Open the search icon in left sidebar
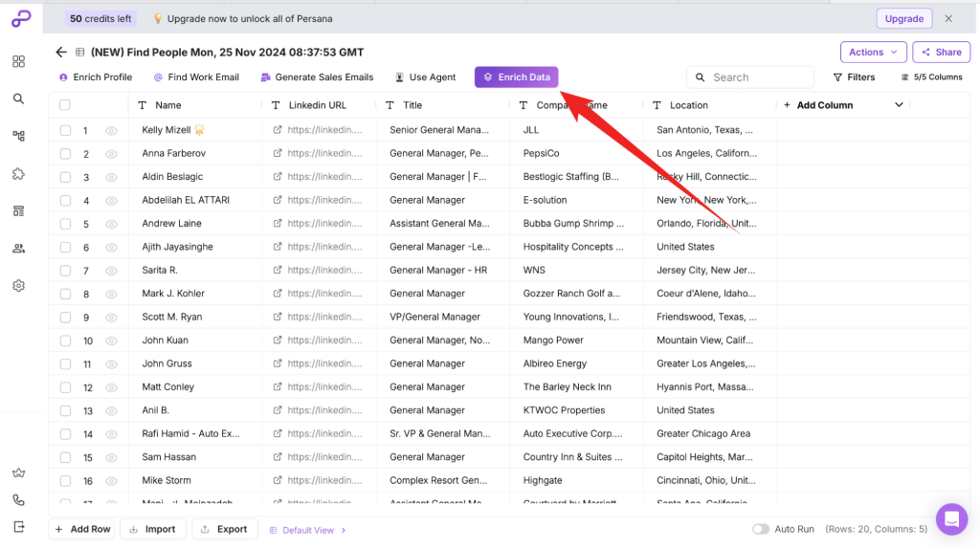Image resolution: width=980 pixels, height=549 pixels. (19, 99)
